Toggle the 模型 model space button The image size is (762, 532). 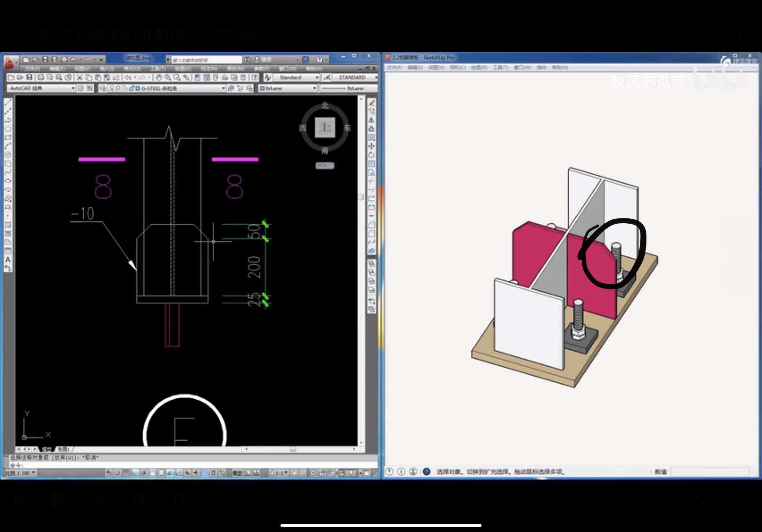237,473
